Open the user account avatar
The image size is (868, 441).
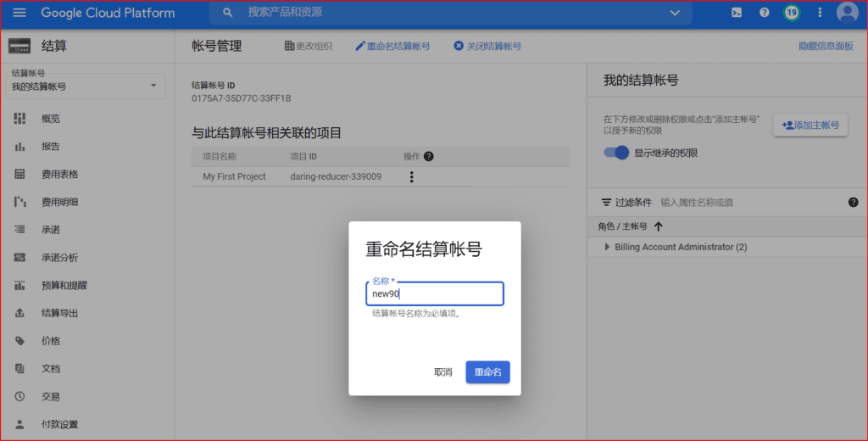[847, 12]
